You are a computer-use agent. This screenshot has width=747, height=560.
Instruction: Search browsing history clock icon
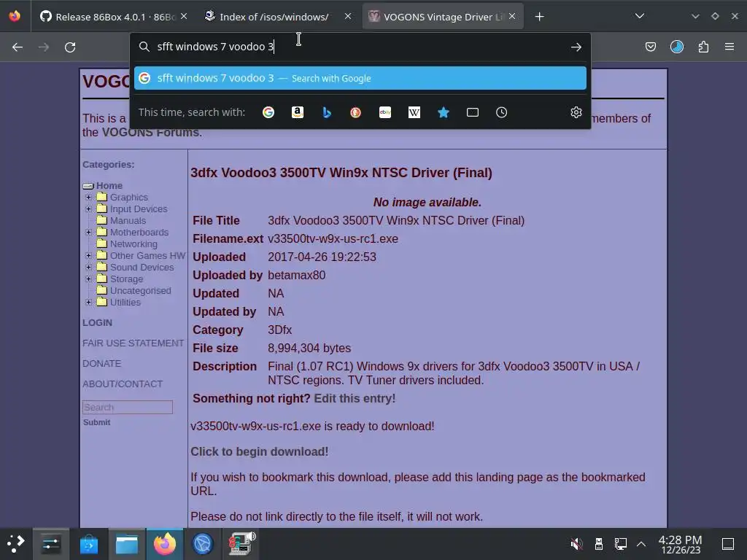[502, 112]
